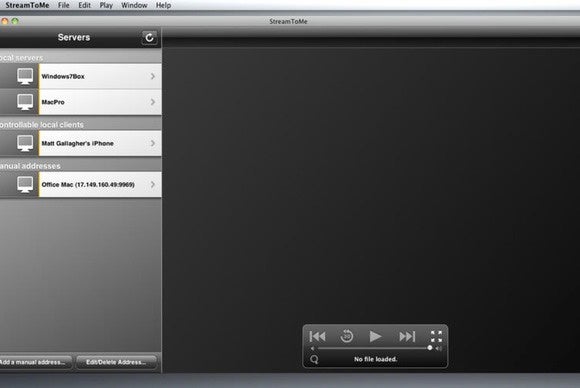
Task: Start playback with play button
Action: pyautogui.click(x=375, y=336)
